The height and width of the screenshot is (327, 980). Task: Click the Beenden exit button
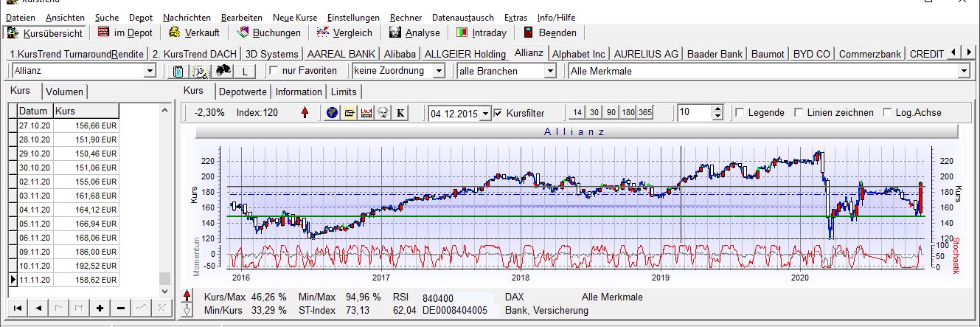550,32
